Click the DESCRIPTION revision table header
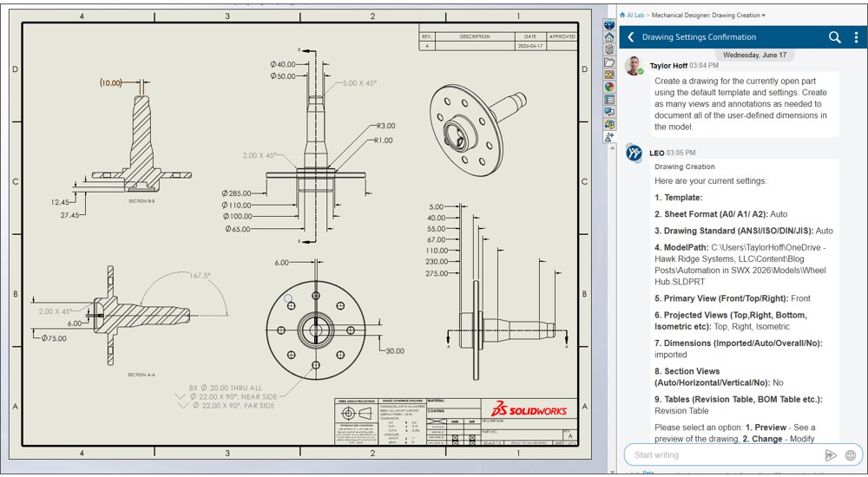868x477 pixels. [x=475, y=36]
